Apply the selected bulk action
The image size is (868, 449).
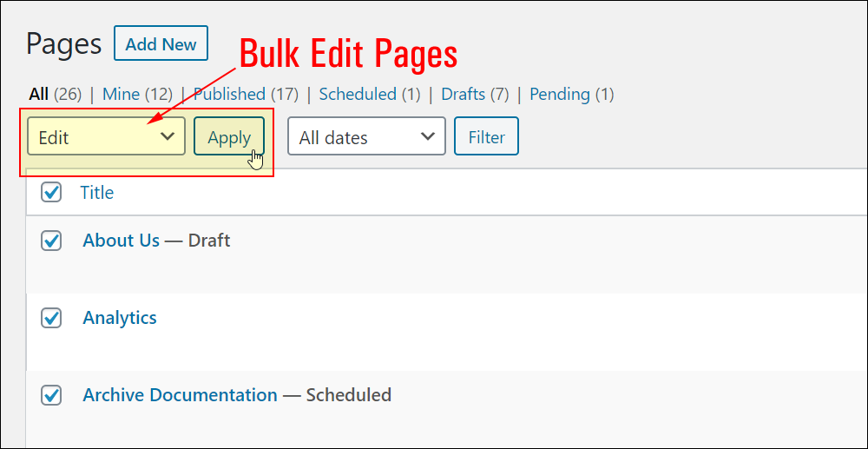pyautogui.click(x=228, y=136)
